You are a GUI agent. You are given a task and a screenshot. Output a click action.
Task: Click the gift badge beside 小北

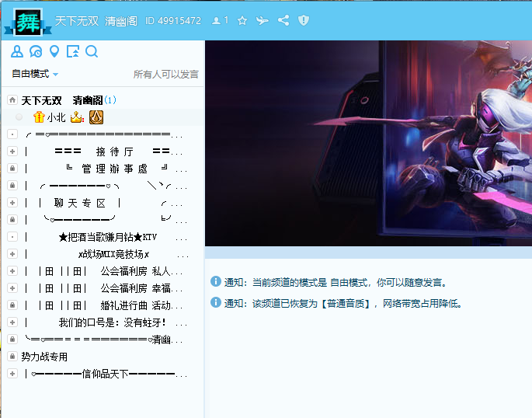[39, 117]
